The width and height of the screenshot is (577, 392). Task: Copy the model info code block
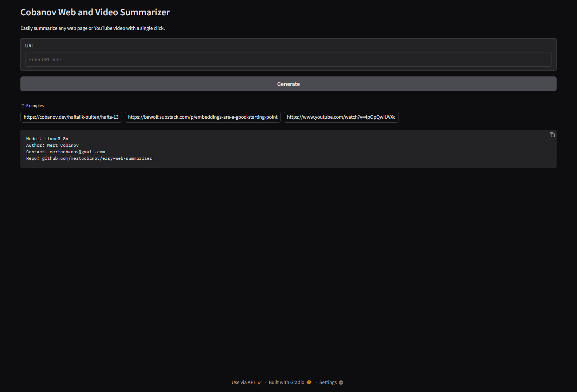pyautogui.click(x=552, y=135)
